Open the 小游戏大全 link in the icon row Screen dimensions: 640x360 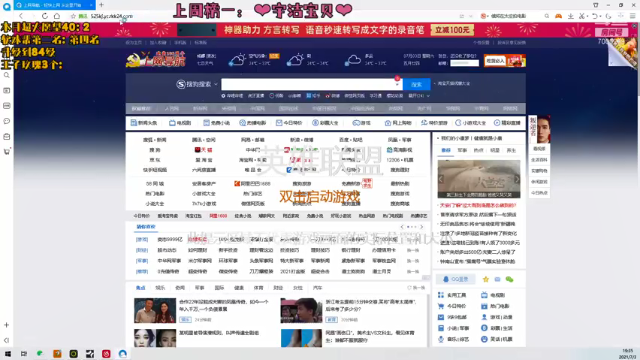point(470,123)
